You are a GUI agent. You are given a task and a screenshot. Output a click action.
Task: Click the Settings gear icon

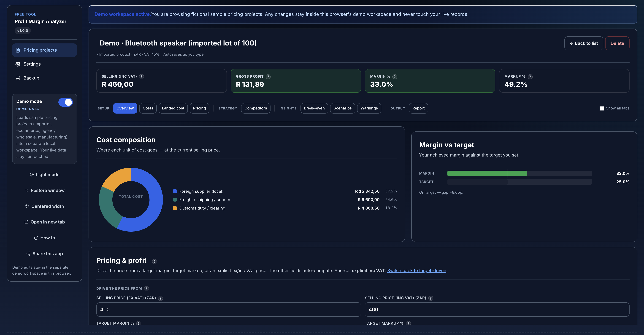click(x=18, y=64)
